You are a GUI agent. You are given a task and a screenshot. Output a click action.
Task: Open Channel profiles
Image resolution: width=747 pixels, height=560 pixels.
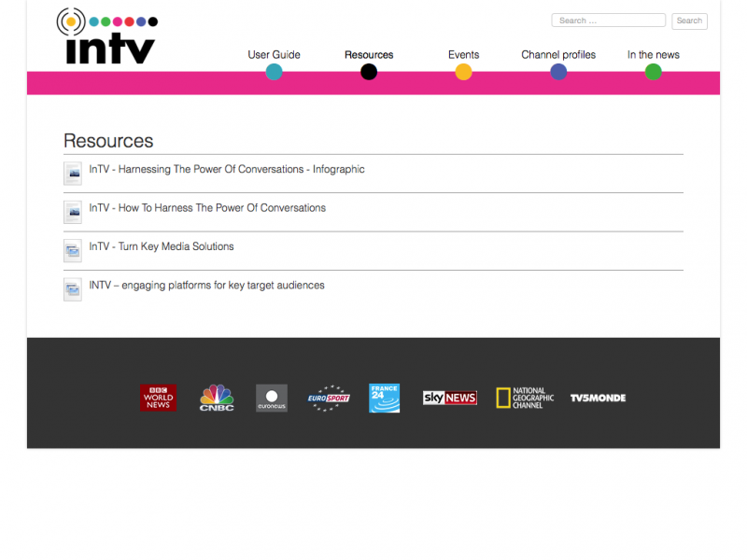coord(558,55)
